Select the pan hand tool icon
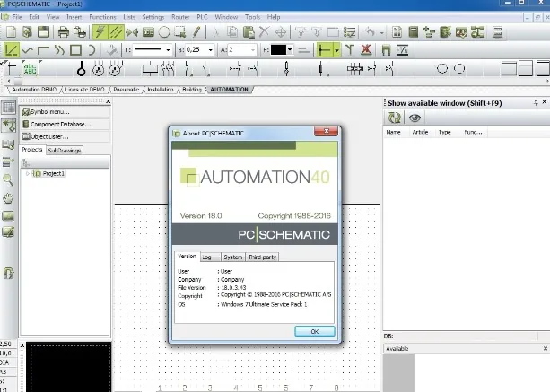 [8, 198]
